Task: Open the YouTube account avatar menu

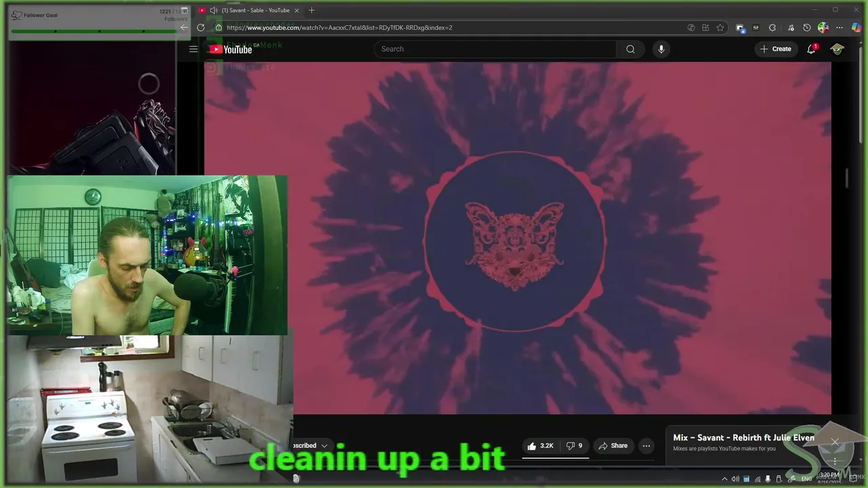Action: [837, 49]
